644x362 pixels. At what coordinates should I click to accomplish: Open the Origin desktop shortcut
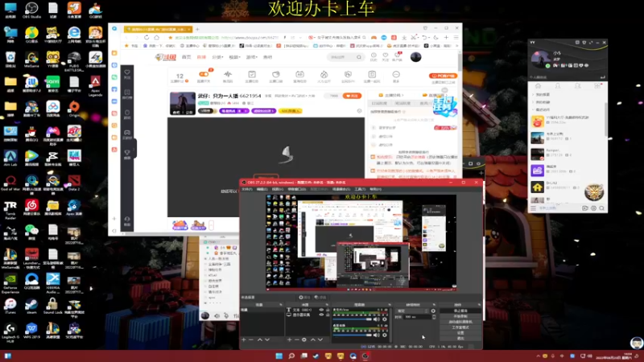pos(74,109)
